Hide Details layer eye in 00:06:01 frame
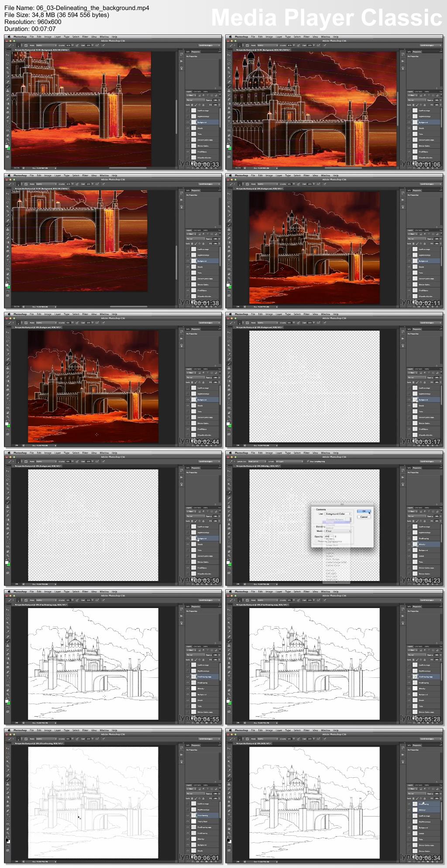 (188, 851)
